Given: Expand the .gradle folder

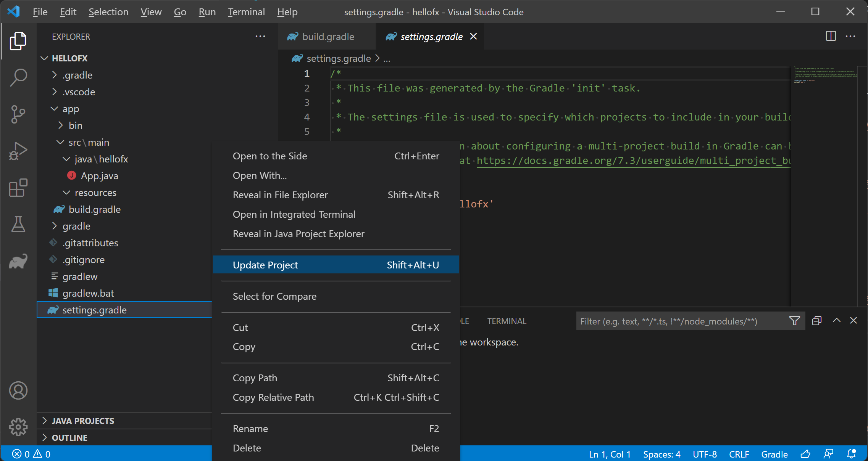Looking at the screenshot, I should click(x=77, y=75).
